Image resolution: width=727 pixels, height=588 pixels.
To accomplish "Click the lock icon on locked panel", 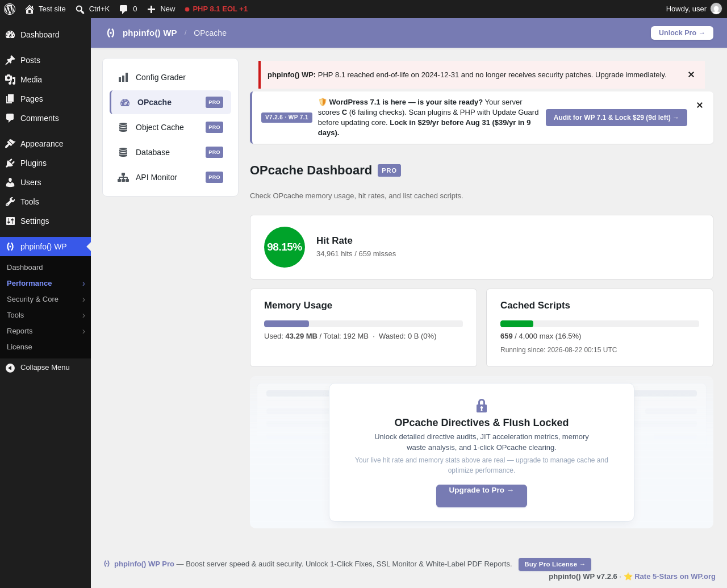I will click(x=482, y=406).
